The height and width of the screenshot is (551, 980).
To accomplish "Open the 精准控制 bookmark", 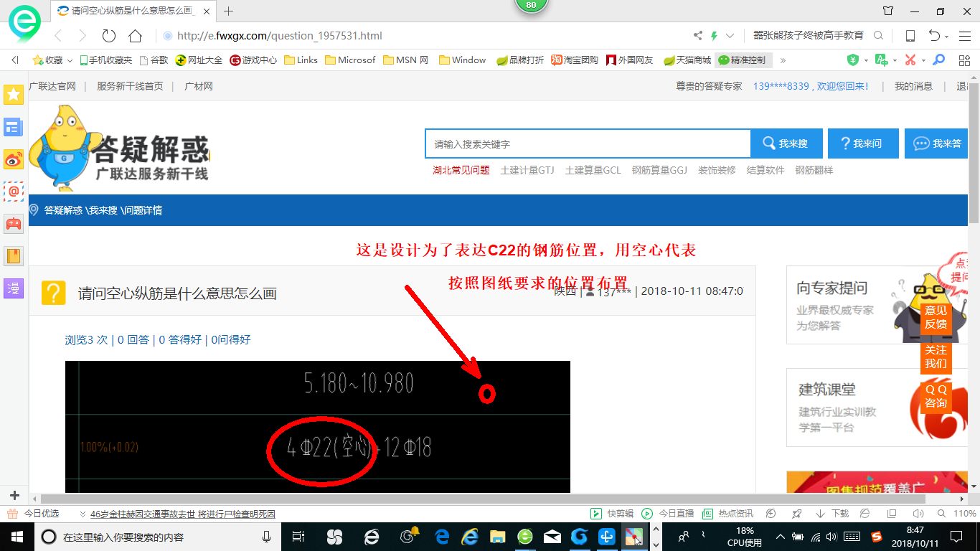I will (744, 60).
